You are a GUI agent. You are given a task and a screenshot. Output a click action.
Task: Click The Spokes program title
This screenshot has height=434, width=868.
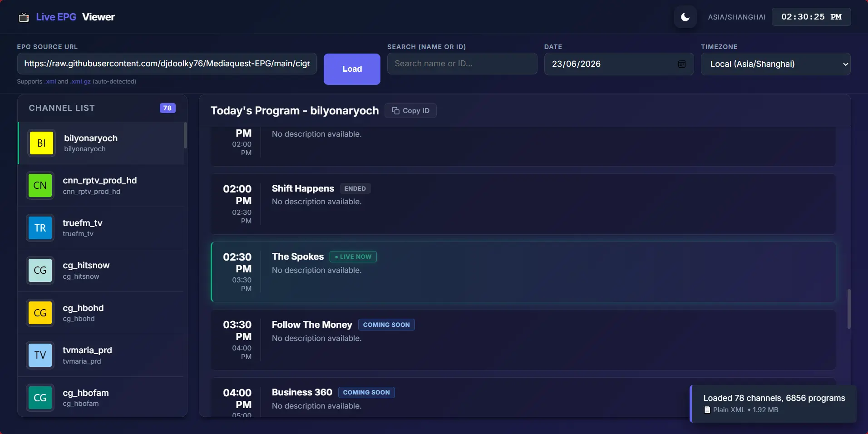(x=298, y=256)
